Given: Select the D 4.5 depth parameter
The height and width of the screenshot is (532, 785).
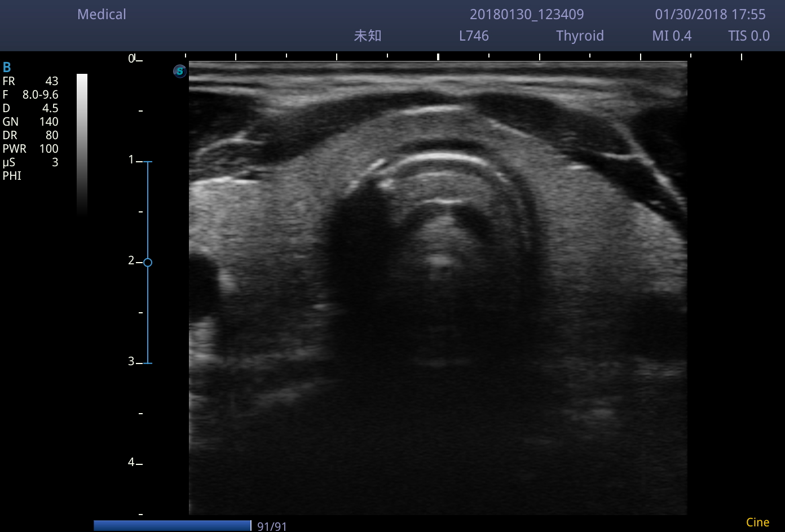Looking at the screenshot, I should [30, 108].
